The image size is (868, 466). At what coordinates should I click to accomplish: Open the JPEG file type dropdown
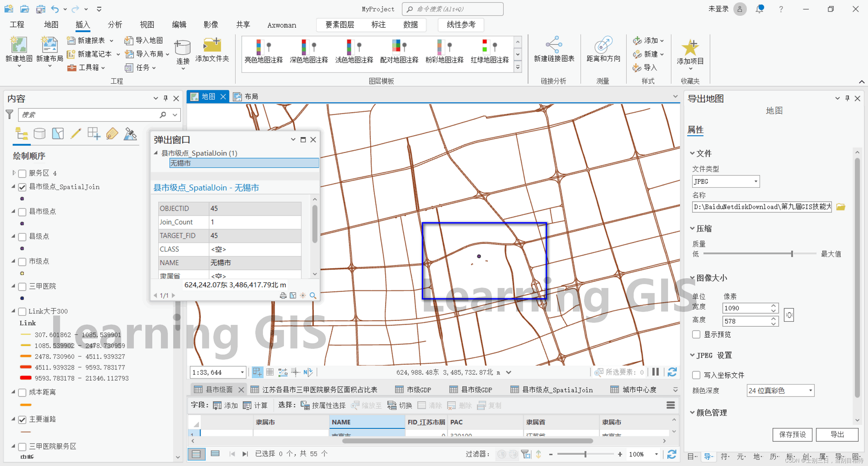[x=756, y=181]
